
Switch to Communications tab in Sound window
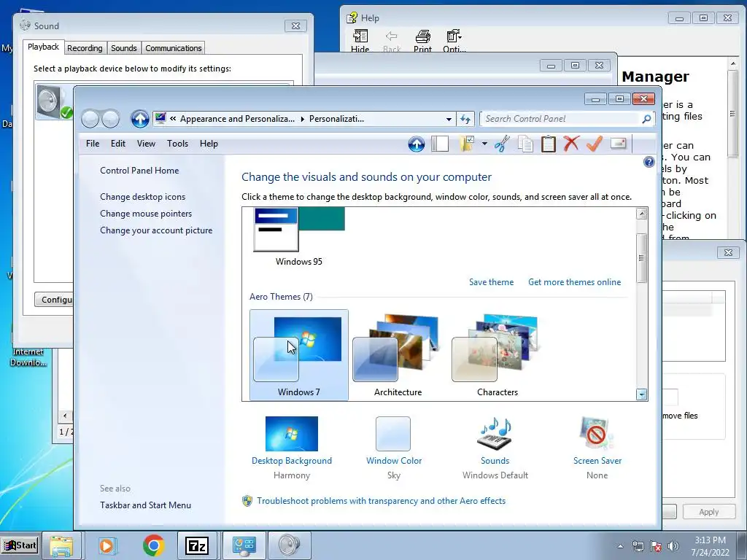click(174, 48)
